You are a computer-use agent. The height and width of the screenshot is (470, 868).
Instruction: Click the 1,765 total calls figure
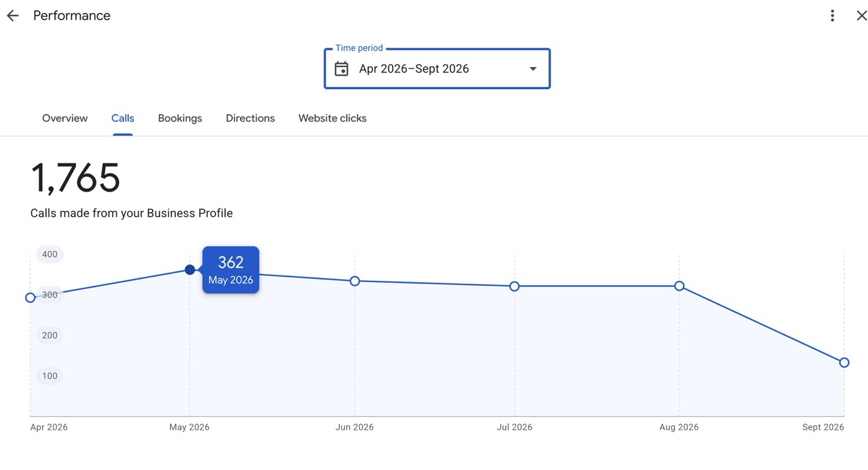click(76, 178)
